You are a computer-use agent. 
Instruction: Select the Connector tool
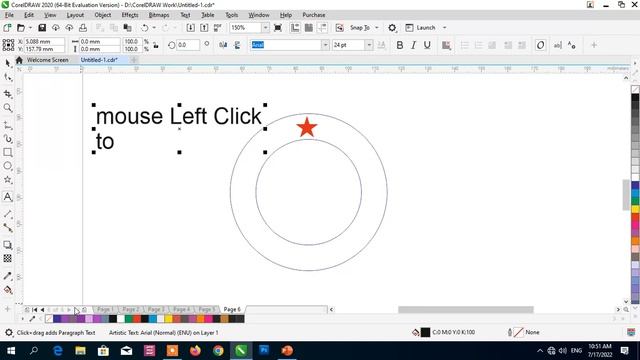click(x=8, y=228)
